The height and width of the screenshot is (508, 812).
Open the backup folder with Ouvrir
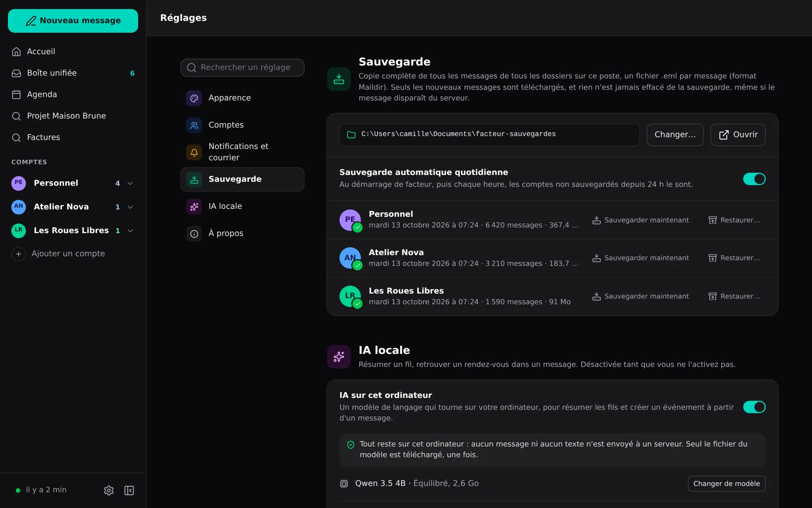click(x=738, y=135)
